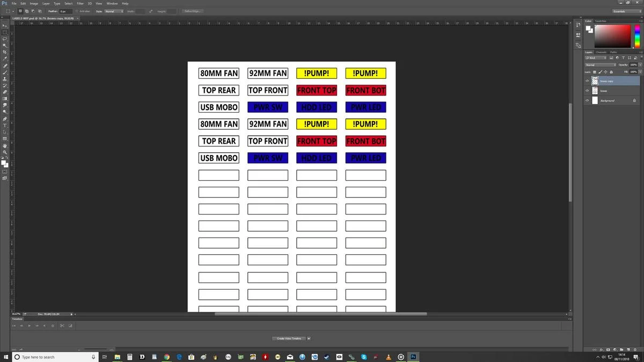This screenshot has height=362, width=644.
Task: Click the lock transparent pixels icon
Action: click(595, 72)
